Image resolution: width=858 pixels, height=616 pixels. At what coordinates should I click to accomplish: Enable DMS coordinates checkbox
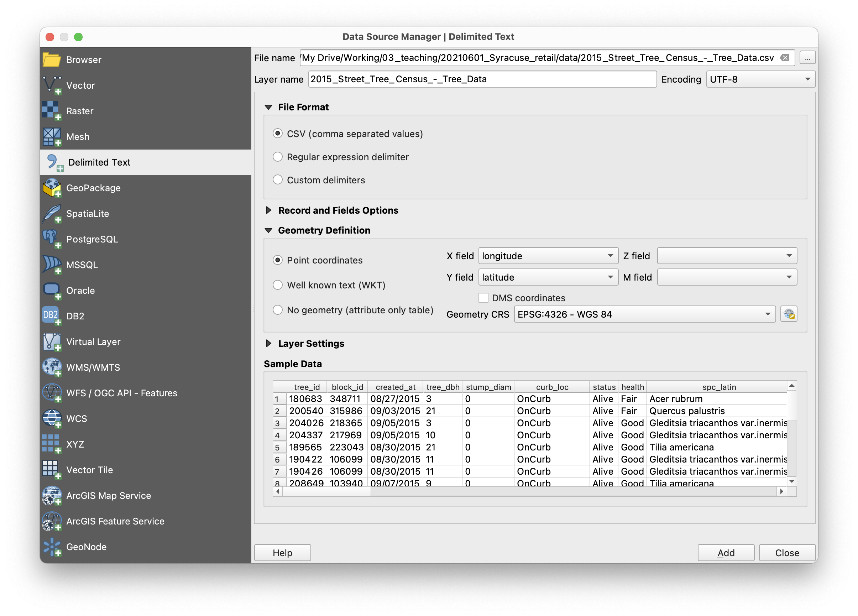pyautogui.click(x=483, y=298)
